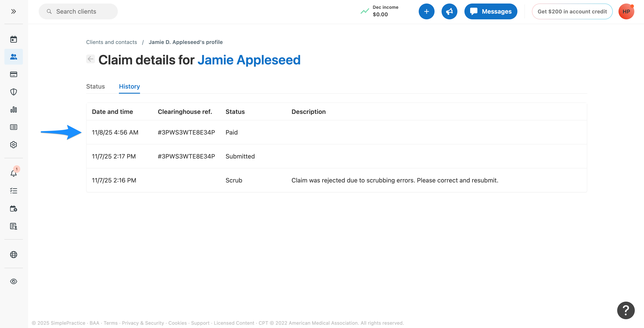The height and width of the screenshot is (328, 644).
Task: Switch to the Status tab
Action: point(95,86)
